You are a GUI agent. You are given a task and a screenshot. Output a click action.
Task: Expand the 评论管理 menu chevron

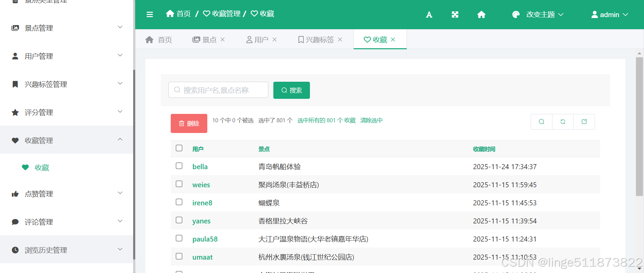[120, 221]
